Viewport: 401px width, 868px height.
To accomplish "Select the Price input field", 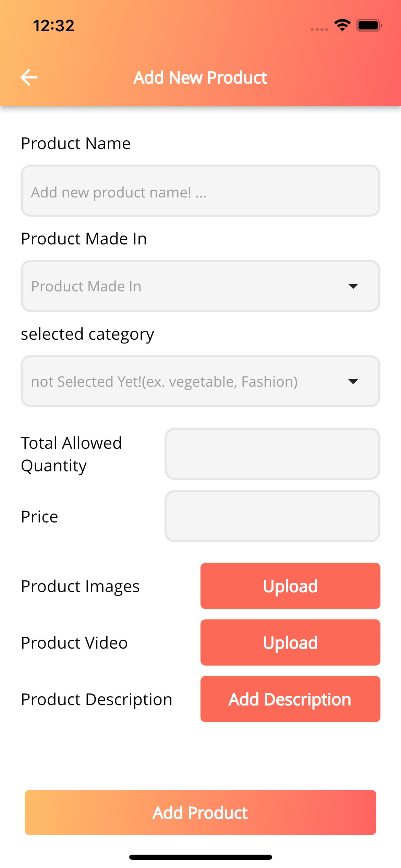I will (272, 516).
